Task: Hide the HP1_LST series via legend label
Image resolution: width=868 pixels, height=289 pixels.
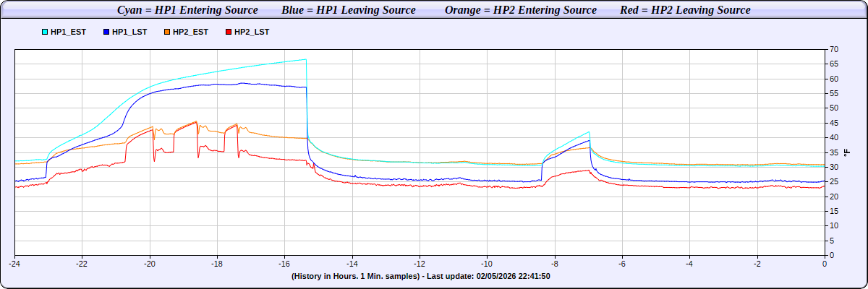Action: pyautogui.click(x=130, y=33)
